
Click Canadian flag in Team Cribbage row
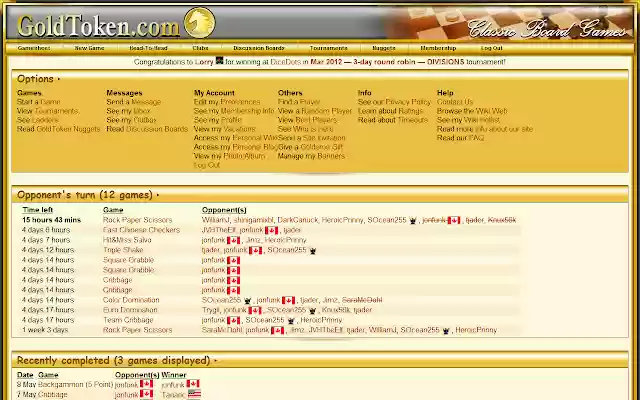(233, 320)
